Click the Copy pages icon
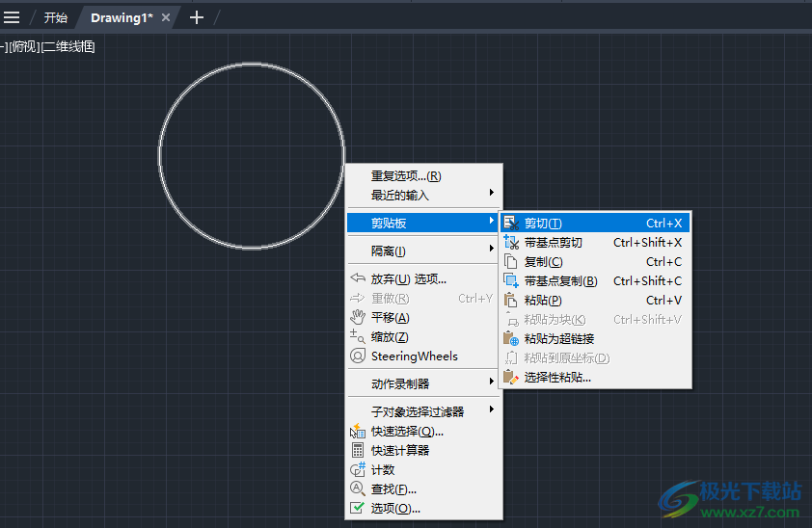Screen dimensions: 812x528 (x=511, y=262)
